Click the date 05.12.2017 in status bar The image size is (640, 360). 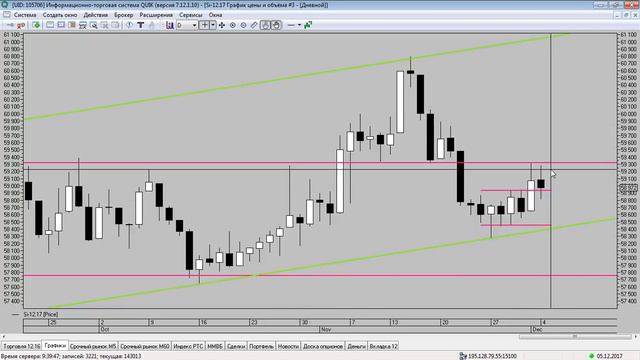609,356
